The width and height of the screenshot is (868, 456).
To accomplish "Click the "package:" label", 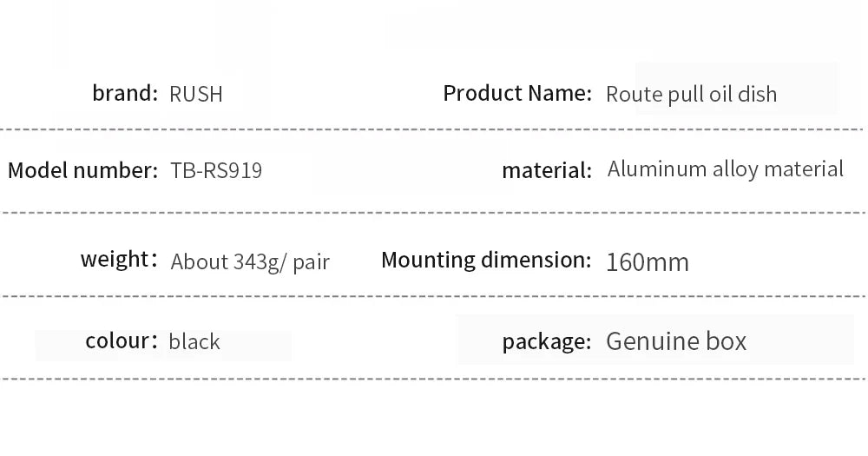I will pyautogui.click(x=547, y=341).
